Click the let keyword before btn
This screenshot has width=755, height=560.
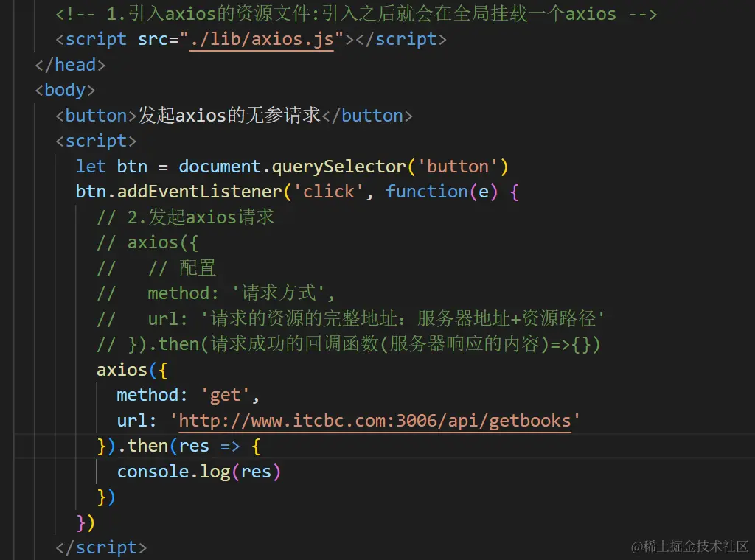pos(91,167)
